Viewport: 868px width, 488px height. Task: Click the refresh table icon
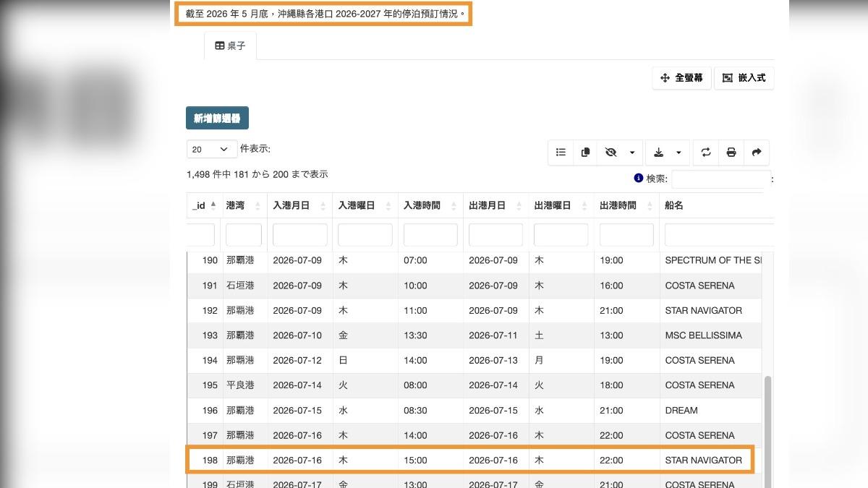(706, 153)
